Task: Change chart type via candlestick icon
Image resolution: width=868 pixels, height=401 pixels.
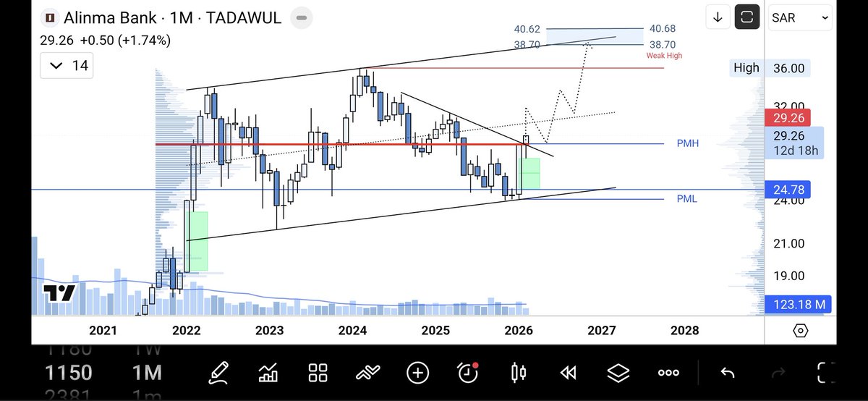Action: click(x=519, y=373)
